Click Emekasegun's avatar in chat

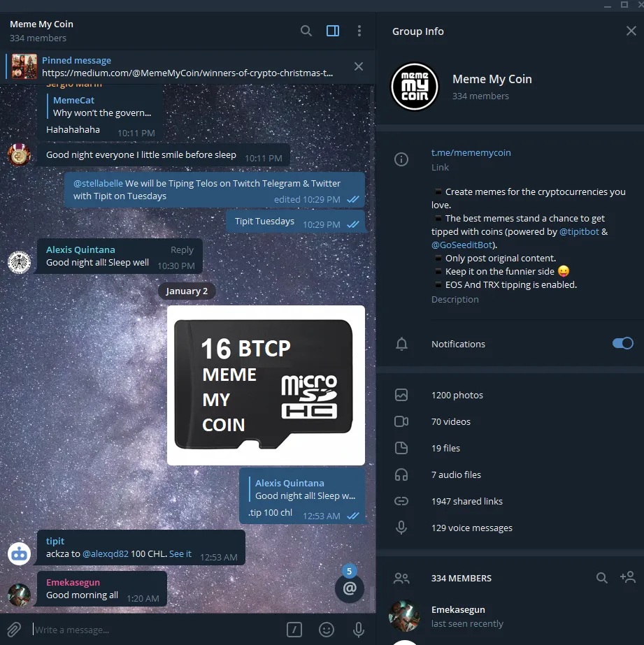click(20, 595)
